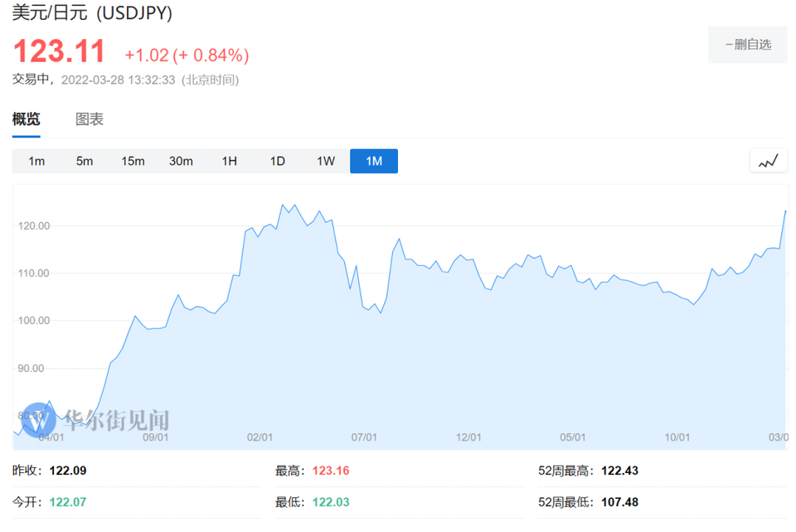Click the active 1M period button

[374, 161]
